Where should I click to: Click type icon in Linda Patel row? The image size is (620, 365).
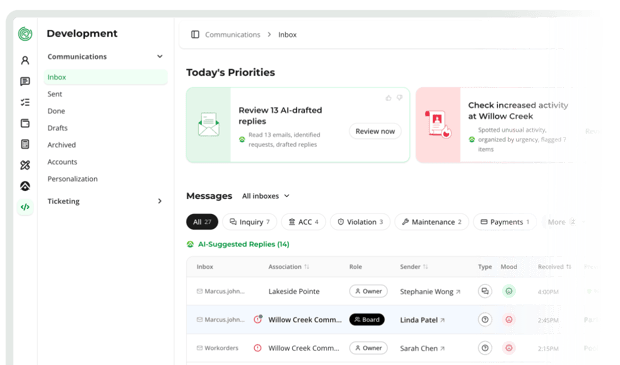(x=485, y=320)
